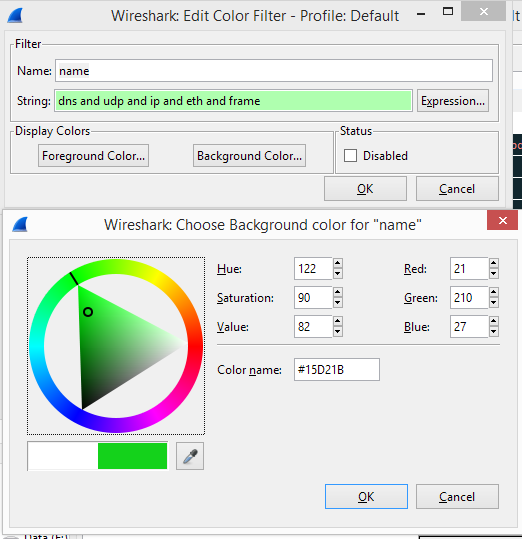The width and height of the screenshot is (522, 539).
Task: Decrease the Green value with down arrow
Action: click(x=494, y=302)
